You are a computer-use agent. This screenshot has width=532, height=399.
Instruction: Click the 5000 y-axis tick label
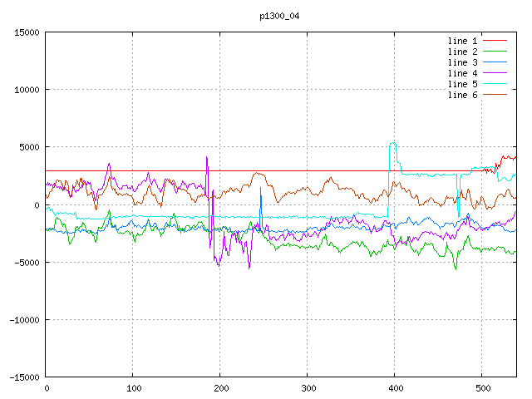coord(28,147)
